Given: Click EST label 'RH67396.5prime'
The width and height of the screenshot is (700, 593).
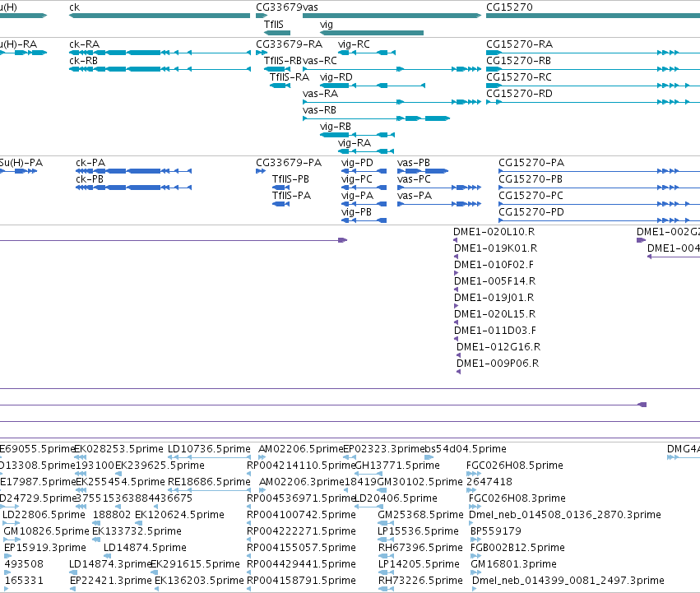Looking at the screenshot, I should pos(420,548).
